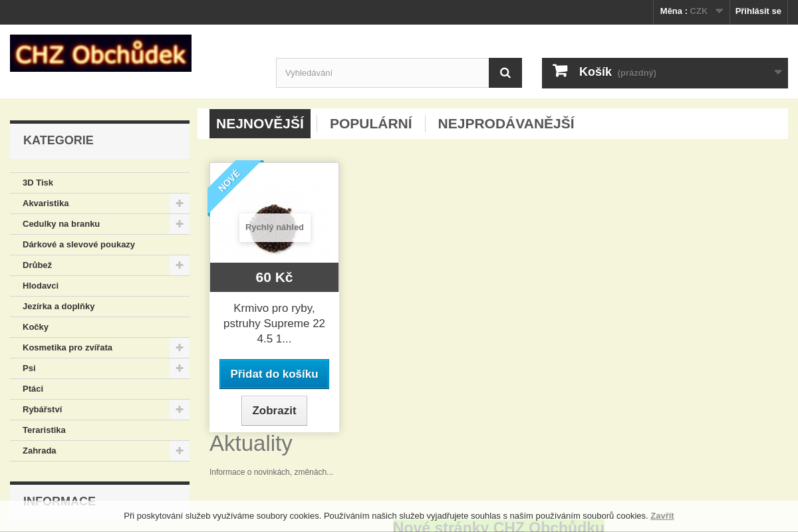Click the shopping cart icon
Image resolution: width=798 pixels, height=532 pixels.
[x=560, y=71]
